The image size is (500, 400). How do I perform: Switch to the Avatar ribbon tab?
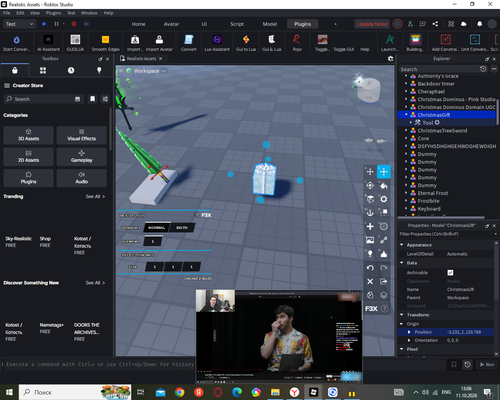click(171, 24)
